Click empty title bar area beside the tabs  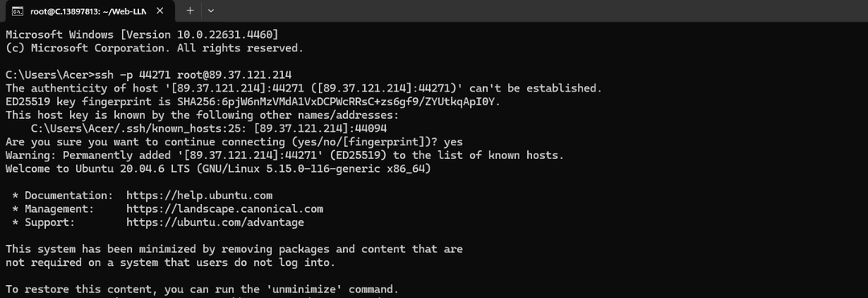(542, 10)
